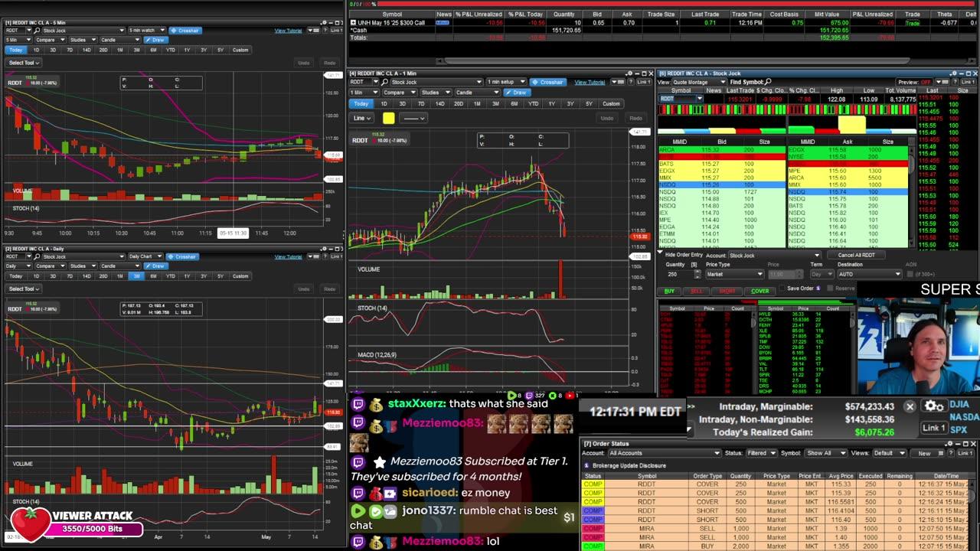The image size is (980, 551).
Task: Click New button in Order Status
Action: point(924,453)
